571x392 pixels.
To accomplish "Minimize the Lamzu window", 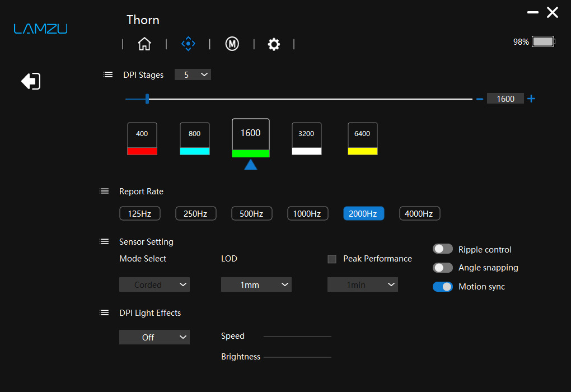I will click(533, 12).
